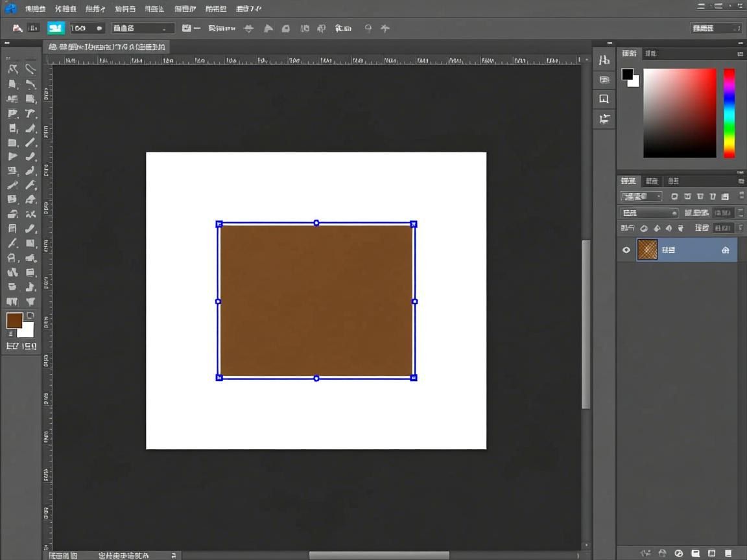Click the top icon in the collapsed panel dock
Image resolution: width=747 pixels, height=560 pixels.
coord(604,60)
